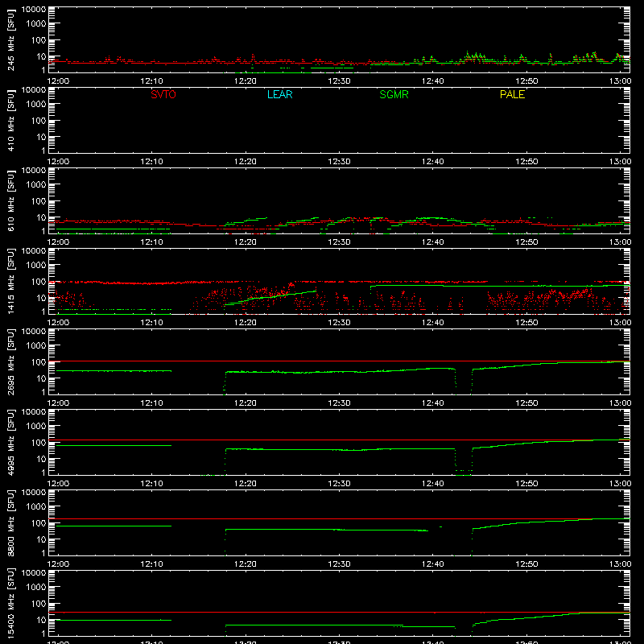Click the 100 y-label in 610 MHz panel
Viewport: 644px width, 644px height.
[x=39, y=201]
